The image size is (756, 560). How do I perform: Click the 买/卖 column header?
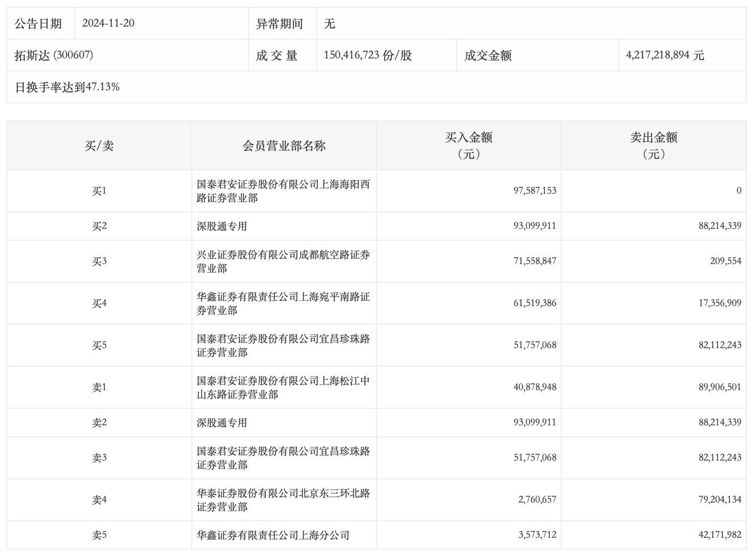[99, 146]
